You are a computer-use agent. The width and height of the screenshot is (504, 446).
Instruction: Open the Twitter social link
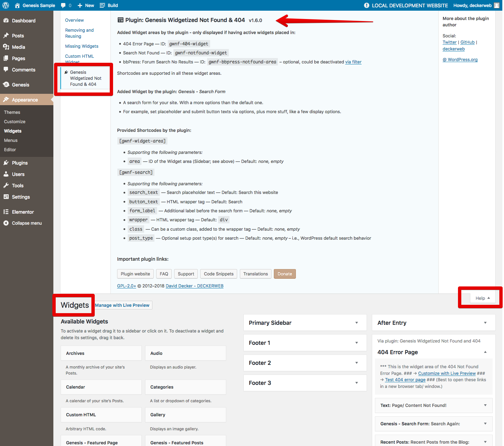click(x=449, y=42)
